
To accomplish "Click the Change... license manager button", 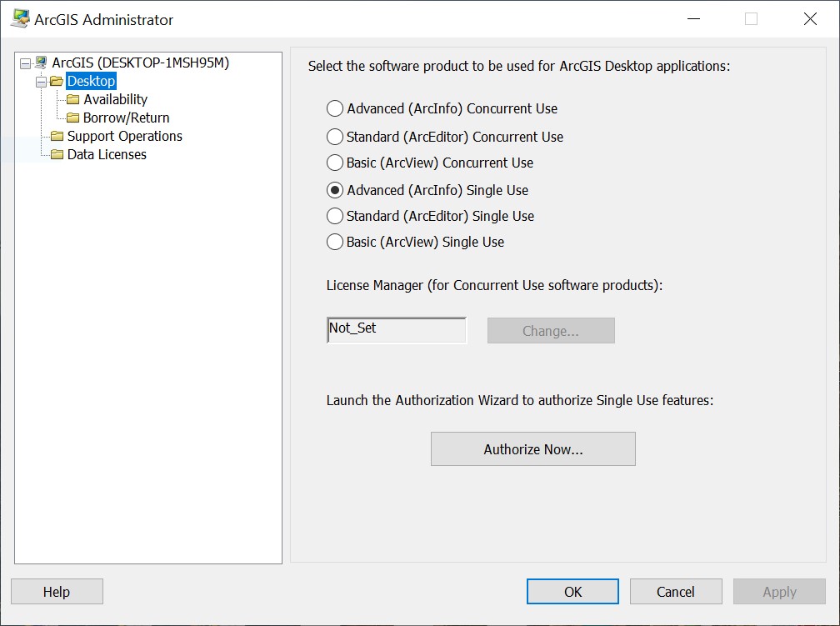I will pyautogui.click(x=551, y=331).
